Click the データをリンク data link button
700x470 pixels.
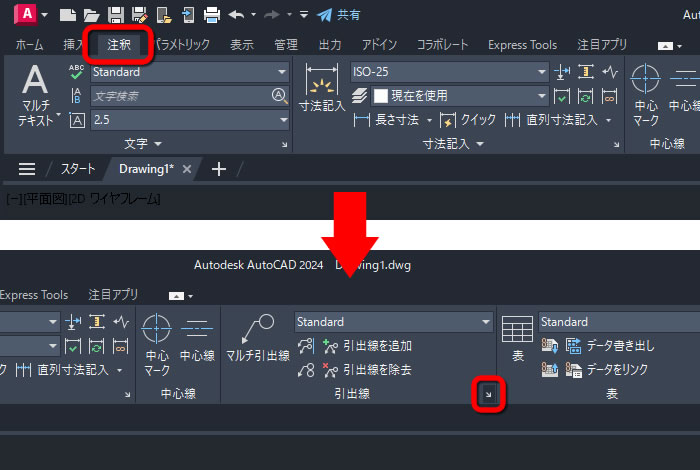(x=606, y=370)
